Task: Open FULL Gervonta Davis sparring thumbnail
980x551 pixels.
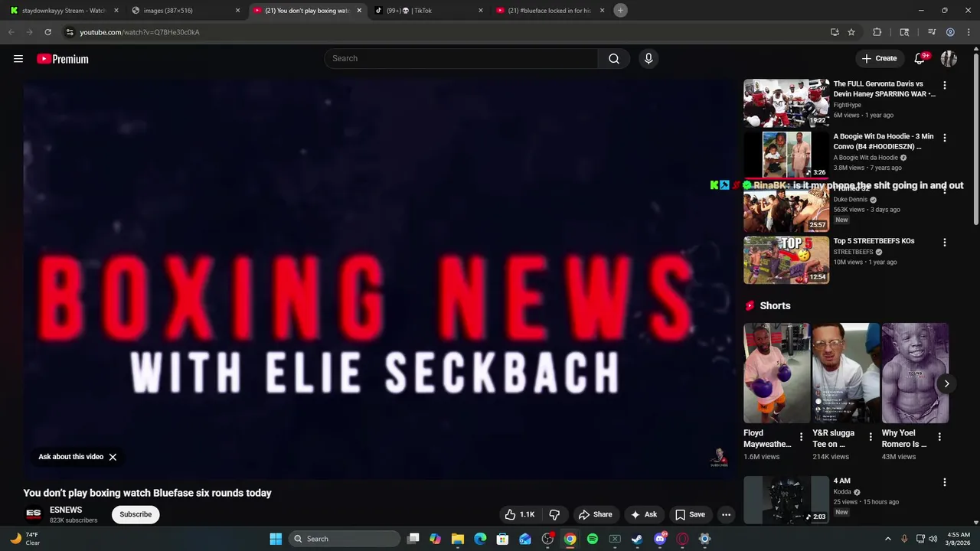Action: point(786,103)
